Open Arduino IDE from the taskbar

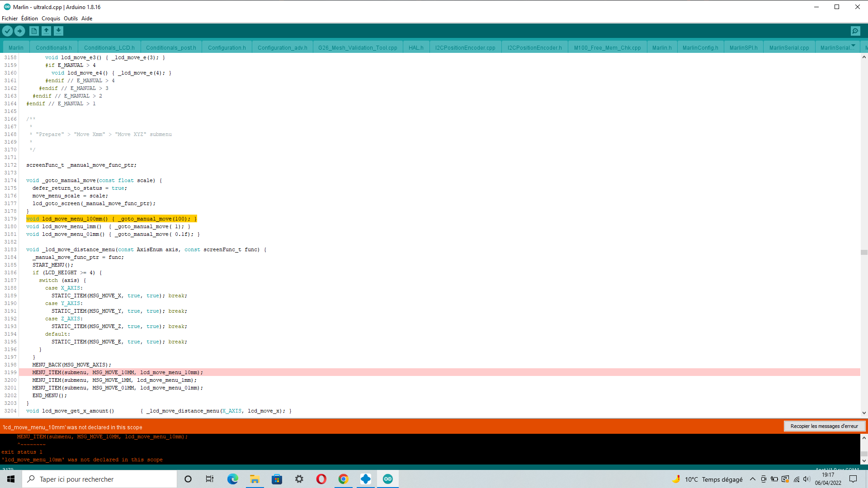coord(387,479)
